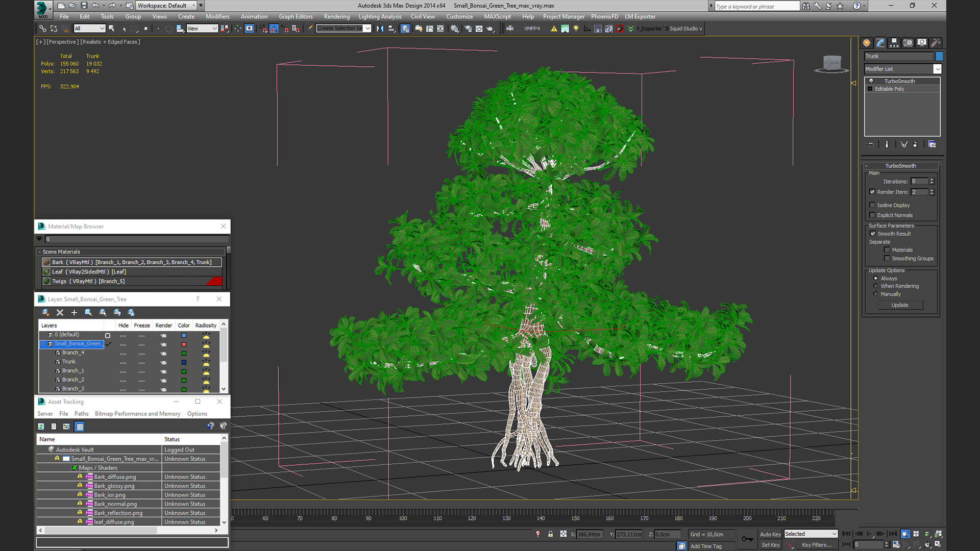Click the Undo arrow icon
The image size is (980, 551).
(x=95, y=6)
